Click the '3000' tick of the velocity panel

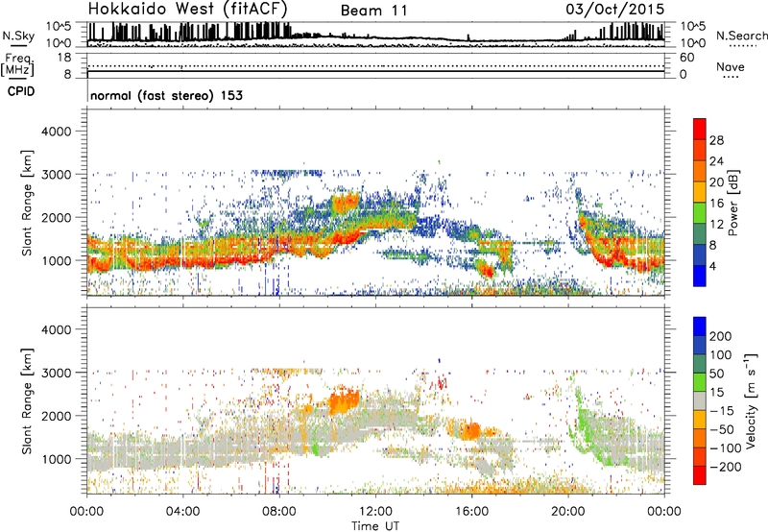pyautogui.click(x=56, y=373)
